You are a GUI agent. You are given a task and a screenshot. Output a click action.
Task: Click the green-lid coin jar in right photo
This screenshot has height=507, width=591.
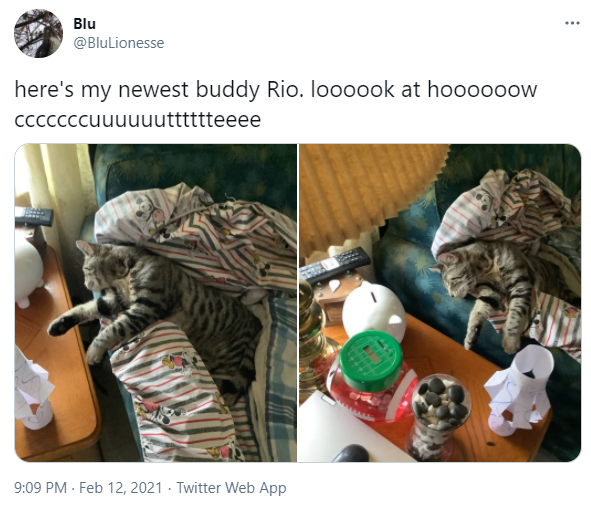click(373, 377)
